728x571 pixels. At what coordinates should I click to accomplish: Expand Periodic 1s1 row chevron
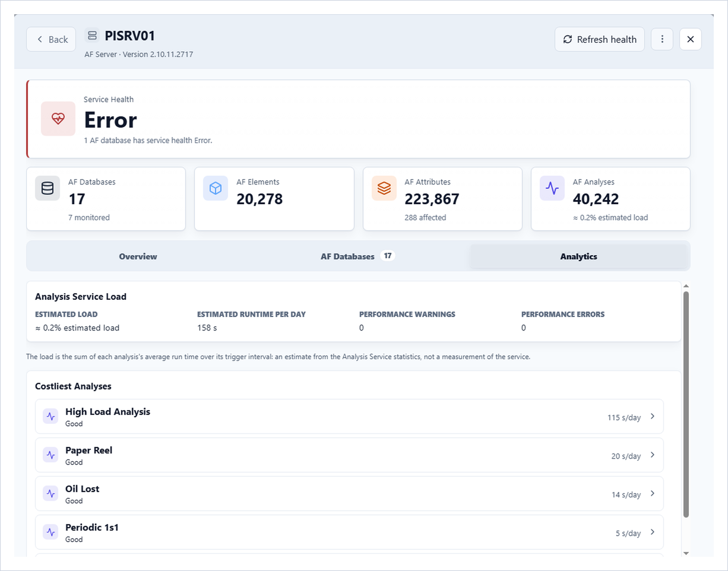coord(653,532)
